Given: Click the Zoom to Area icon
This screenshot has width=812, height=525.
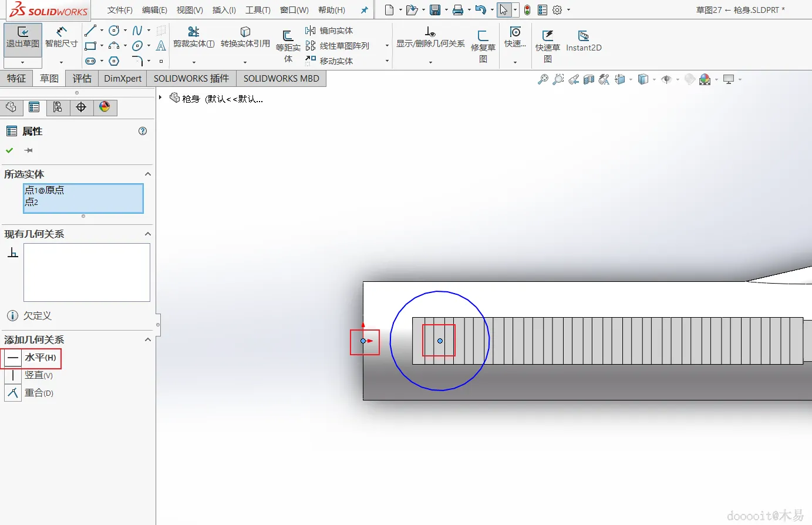Looking at the screenshot, I should pyautogui.click(x=558, y=79).
